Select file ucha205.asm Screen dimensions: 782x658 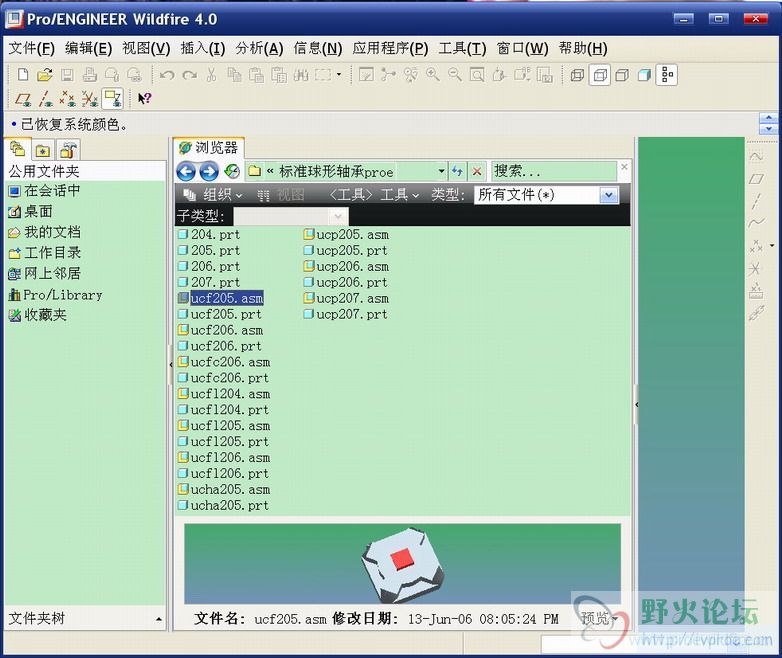(224, 489)
